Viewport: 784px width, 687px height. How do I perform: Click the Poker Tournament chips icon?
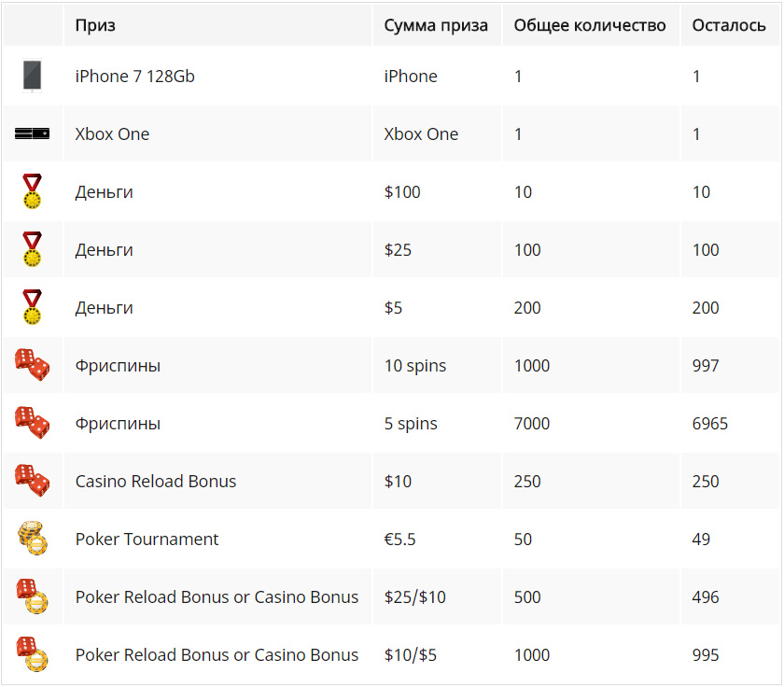point(33,538)
